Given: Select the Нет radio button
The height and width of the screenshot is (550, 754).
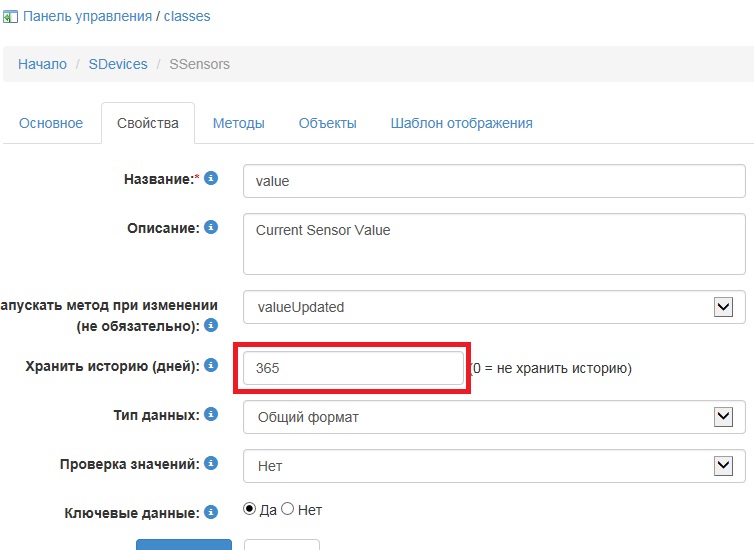Looking at the screenshot, I should [x=288, y=509].
